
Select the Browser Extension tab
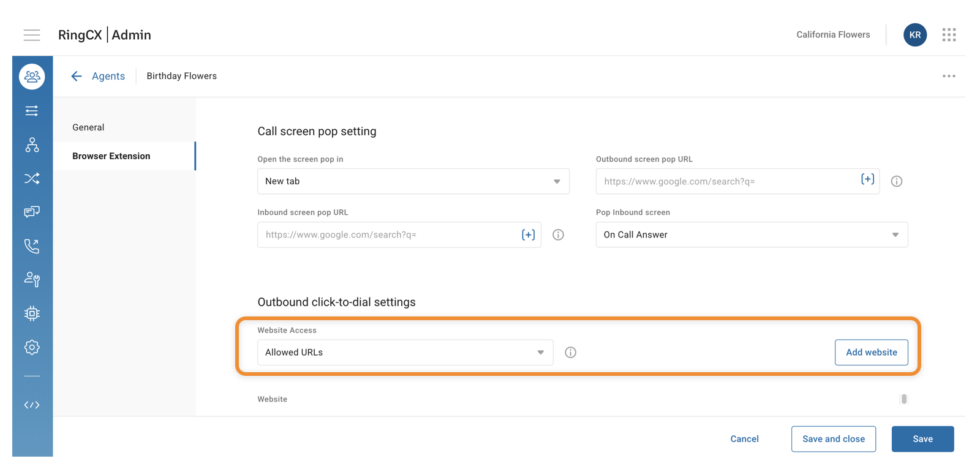click(x=111, y=156)
